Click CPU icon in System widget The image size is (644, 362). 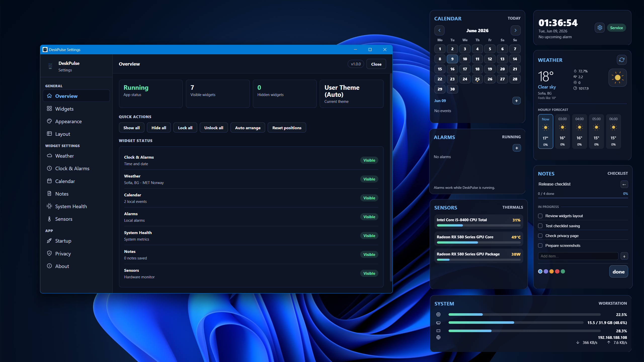tap(438, 314)
